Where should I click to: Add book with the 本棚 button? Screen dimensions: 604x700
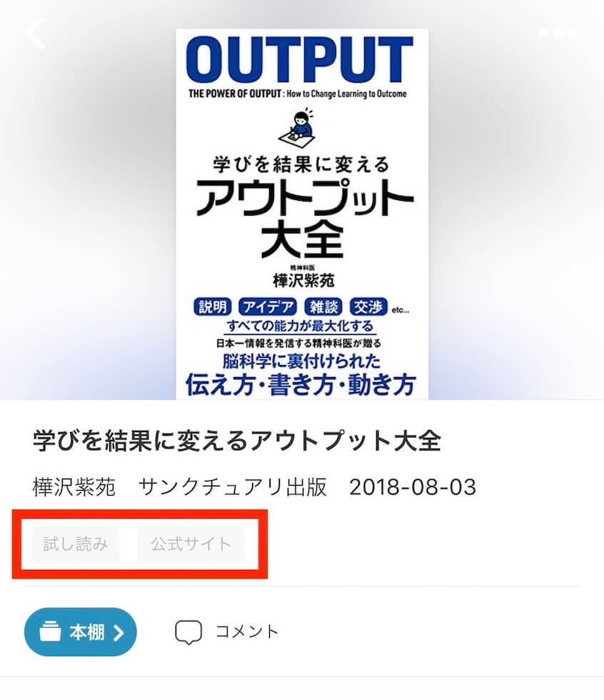[x=80, y=631]
